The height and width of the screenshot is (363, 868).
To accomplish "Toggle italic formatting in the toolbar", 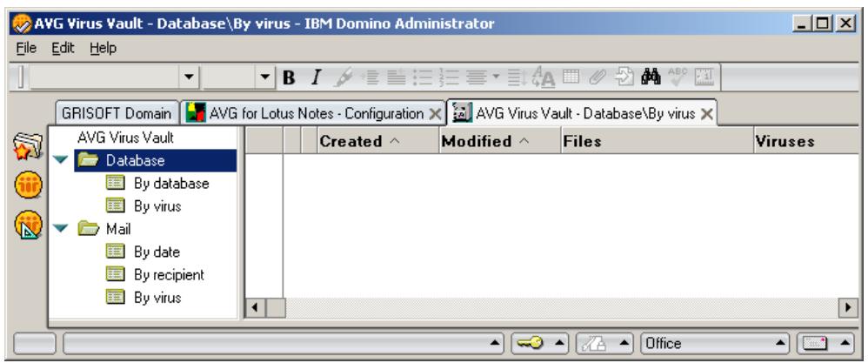I will 316,78.
